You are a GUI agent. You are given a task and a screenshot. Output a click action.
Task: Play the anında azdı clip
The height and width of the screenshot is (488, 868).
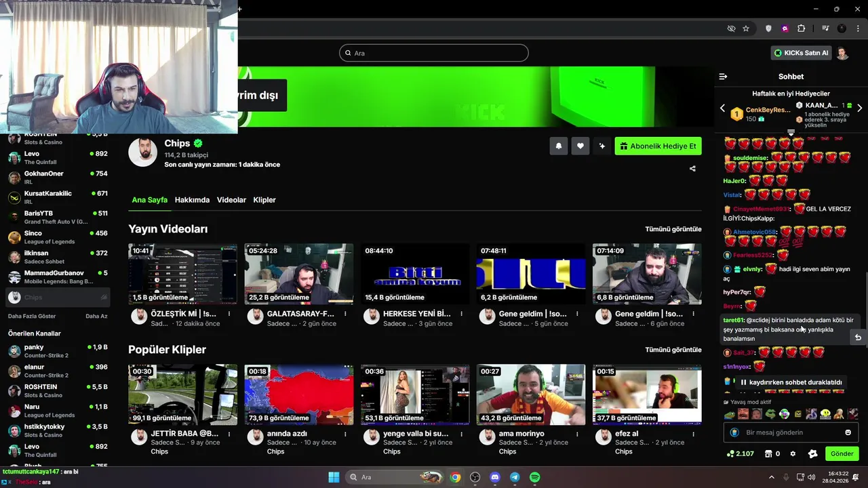(299, 394)
